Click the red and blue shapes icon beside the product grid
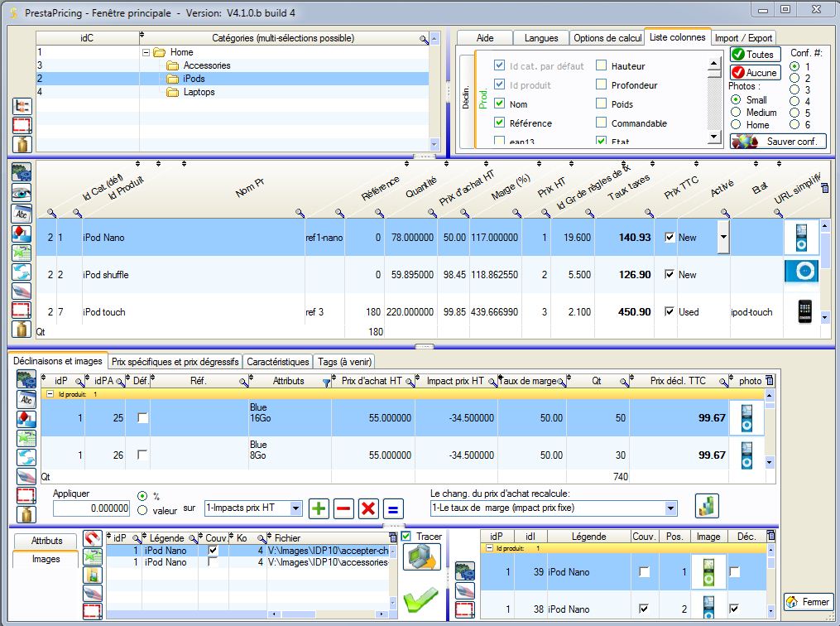This screenshot has width=840, height=626. pyautogui.click(x=22, y=234)
